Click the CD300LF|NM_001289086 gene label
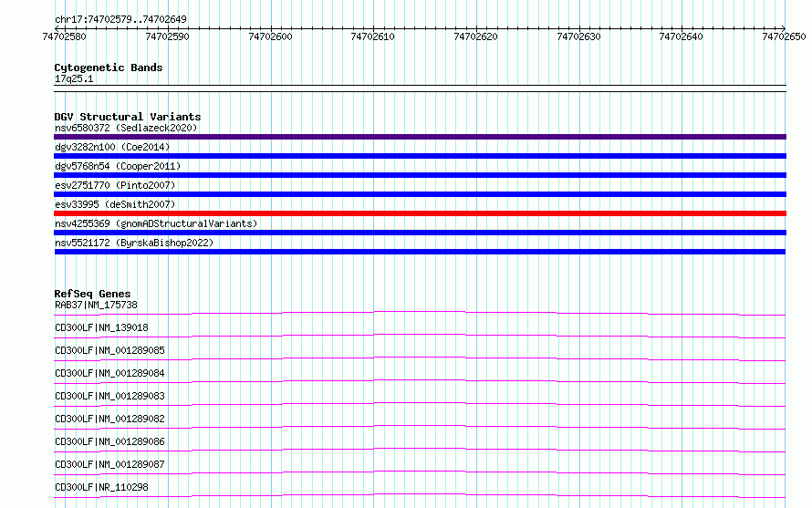The image size is (812, 508). 109,441
